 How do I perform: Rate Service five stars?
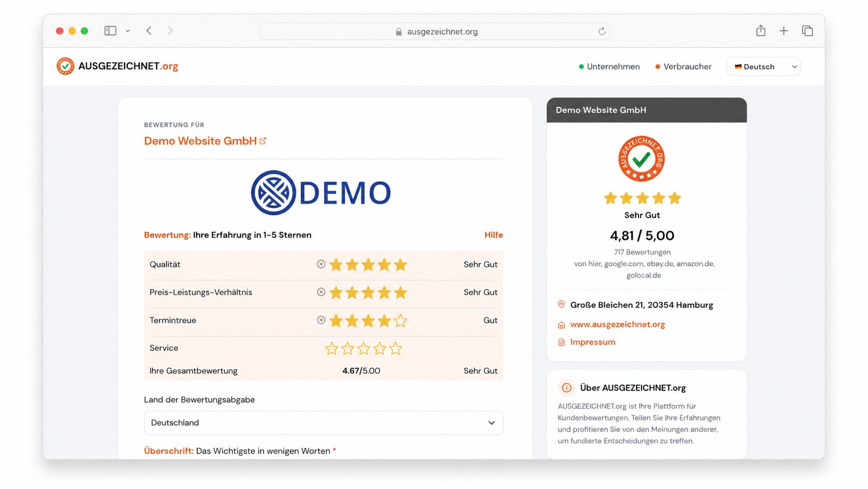tap(396, 348)
